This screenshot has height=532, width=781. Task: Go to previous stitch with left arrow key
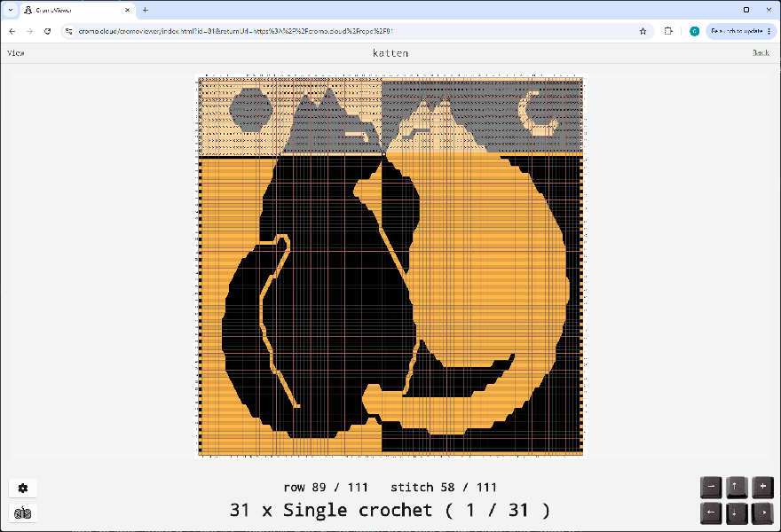pos(711,513)
